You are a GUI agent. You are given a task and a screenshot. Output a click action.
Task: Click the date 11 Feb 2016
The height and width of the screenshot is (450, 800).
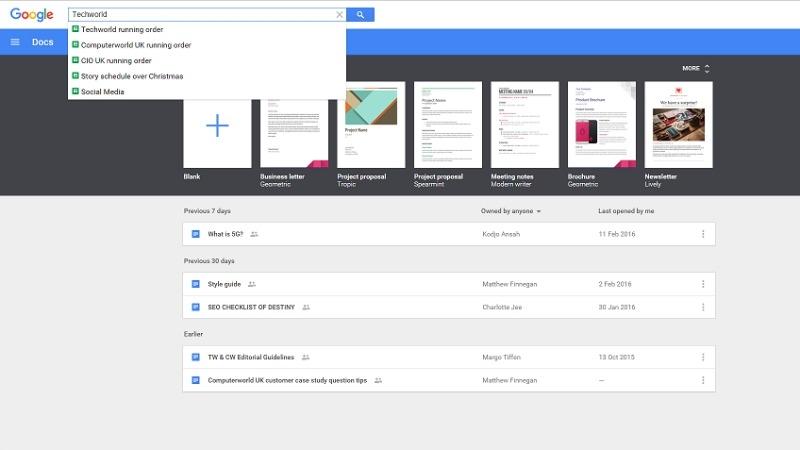617,234
